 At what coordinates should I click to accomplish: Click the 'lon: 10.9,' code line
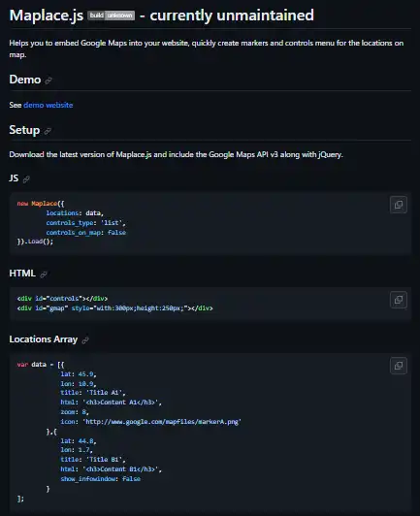[x=79, y=384]
